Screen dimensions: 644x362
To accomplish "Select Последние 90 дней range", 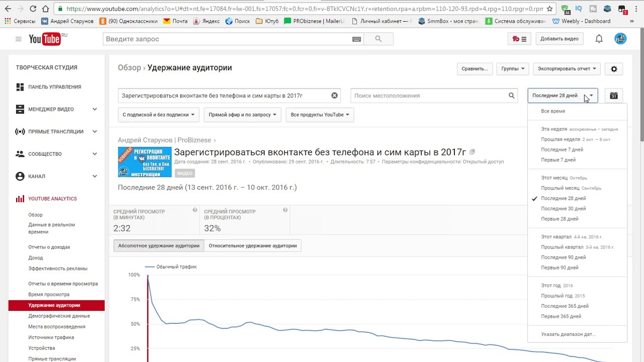I will [x=577, y=257].
